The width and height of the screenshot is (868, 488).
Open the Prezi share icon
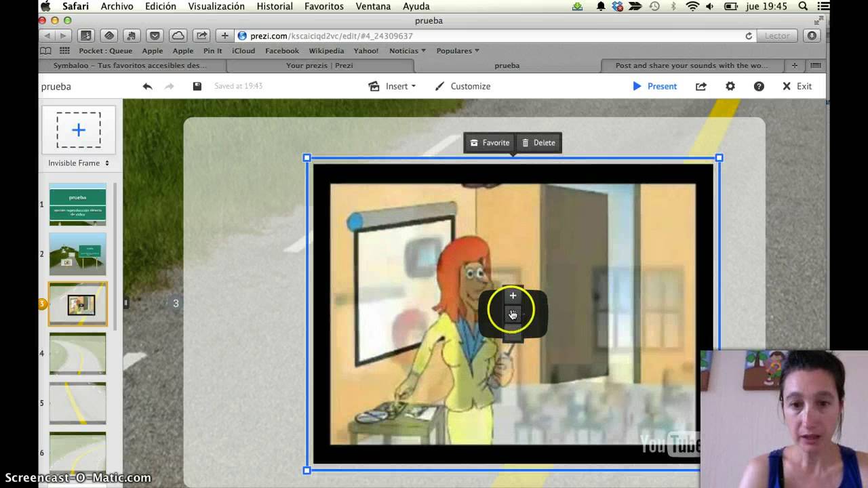click(701, 86)
